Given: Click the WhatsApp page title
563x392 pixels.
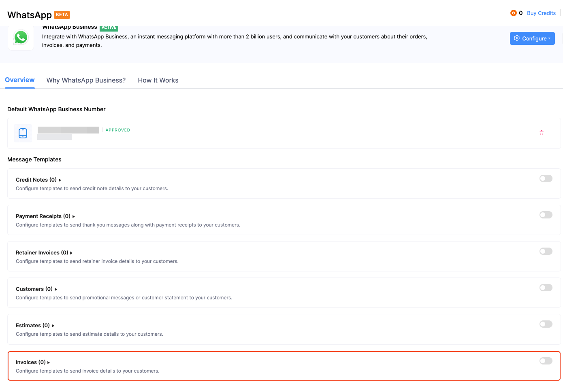Looking at the screenshot, I should pos(30,15).
